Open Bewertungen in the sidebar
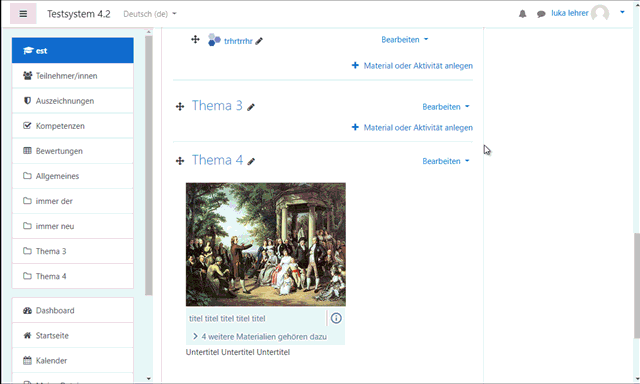This screenshot has height=384, width=640. (73, 151)
